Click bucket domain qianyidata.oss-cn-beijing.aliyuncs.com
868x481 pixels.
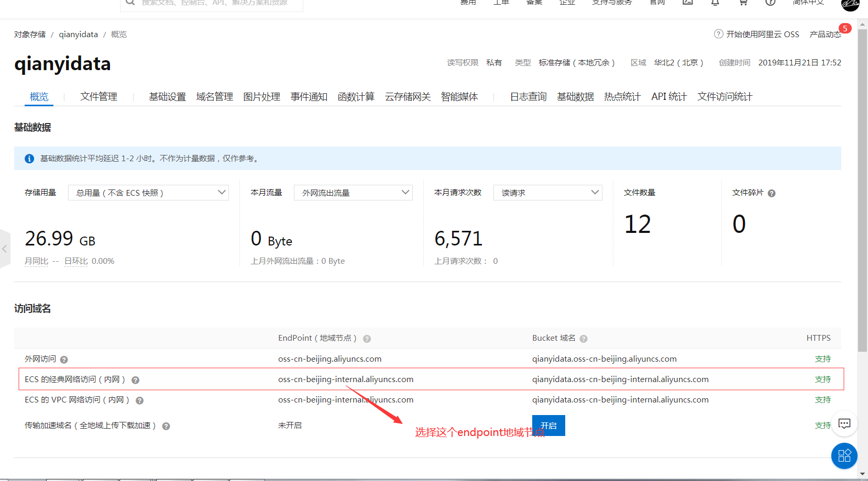(605, 359)
